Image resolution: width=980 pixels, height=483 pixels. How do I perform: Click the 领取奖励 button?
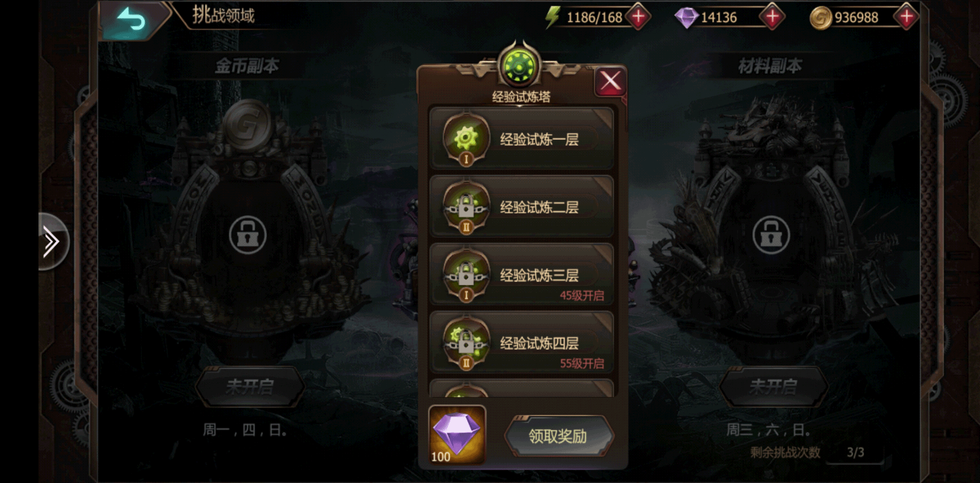[x=558, y=436]
